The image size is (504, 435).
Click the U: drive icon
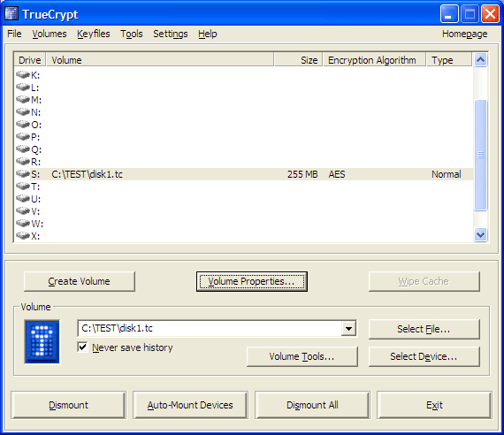coord(23,199)
